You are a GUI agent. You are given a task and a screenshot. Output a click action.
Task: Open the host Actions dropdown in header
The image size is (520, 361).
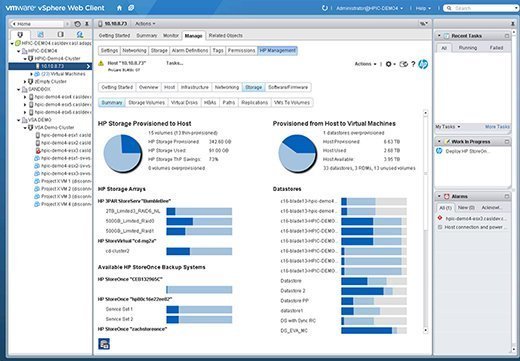[x=145, y=24]
